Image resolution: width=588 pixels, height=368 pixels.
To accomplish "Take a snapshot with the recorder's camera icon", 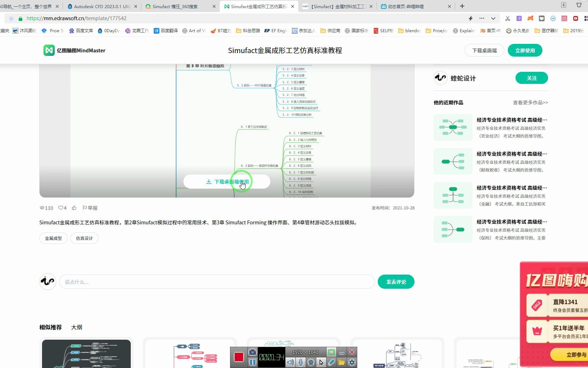I will tap(252, 353).
